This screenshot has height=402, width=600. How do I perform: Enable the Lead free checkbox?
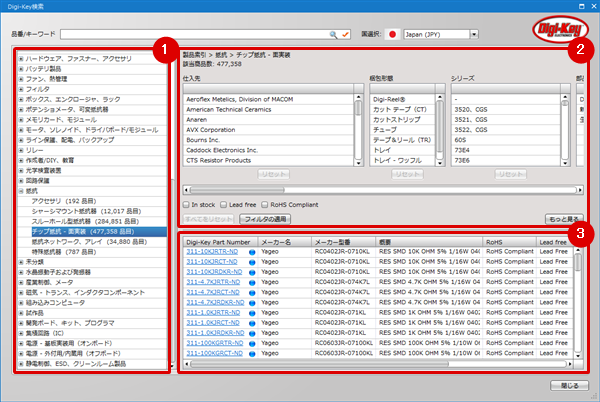(223, 205)
